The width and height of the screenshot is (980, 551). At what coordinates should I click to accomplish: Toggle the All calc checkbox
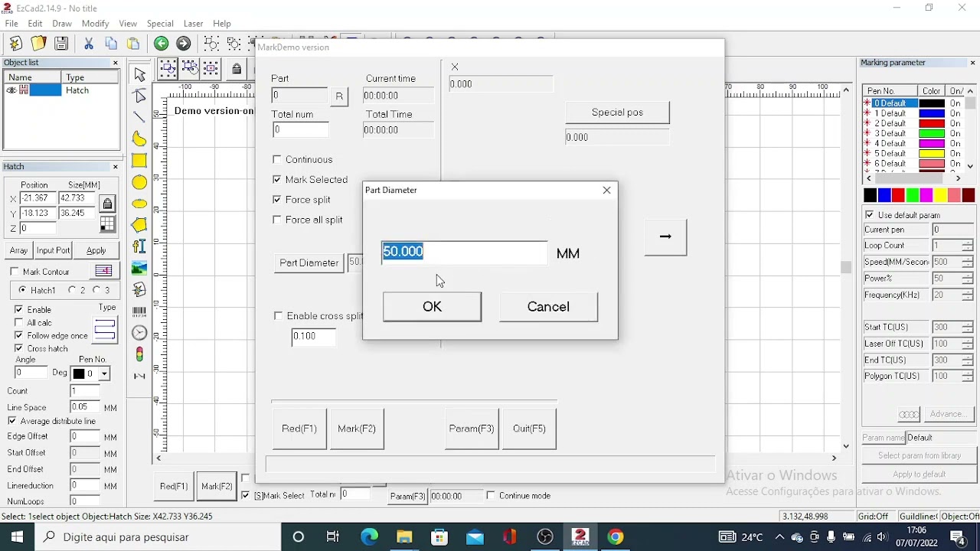pyautogui.click(x=19, y=322)
